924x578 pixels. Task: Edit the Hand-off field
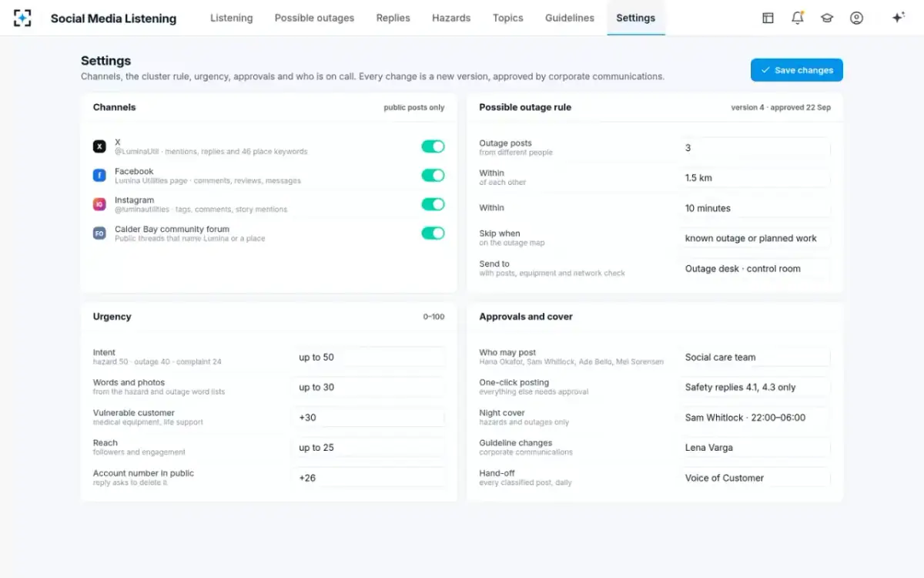(x=755, y=478)
